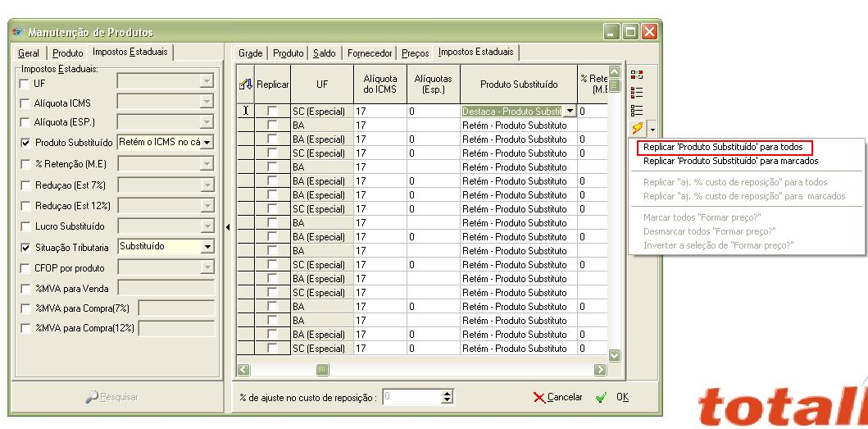Enable the UF filter checkbox
This screenshot has height=429, width=868.
pyautogui.click(x=25, y=84)
